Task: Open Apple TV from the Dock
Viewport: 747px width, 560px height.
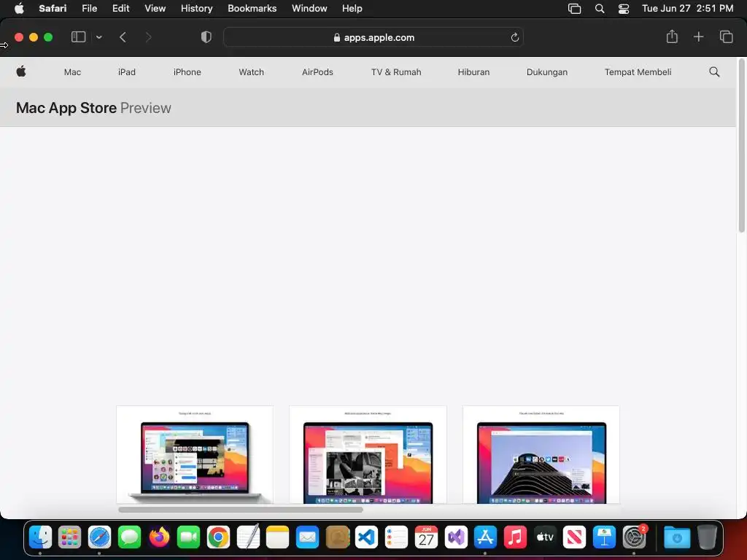Action: (x=545, y=537)
